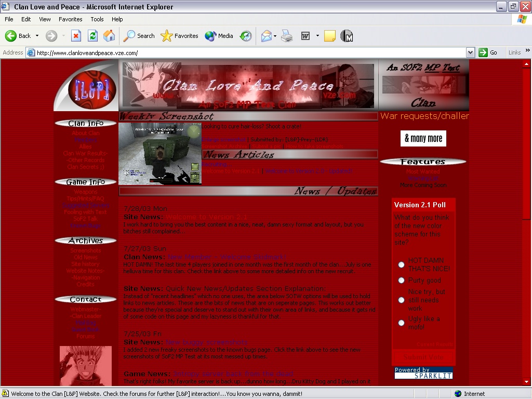
Task: Refresh the page with green arrows icon
Action: (x=92, y=36)
